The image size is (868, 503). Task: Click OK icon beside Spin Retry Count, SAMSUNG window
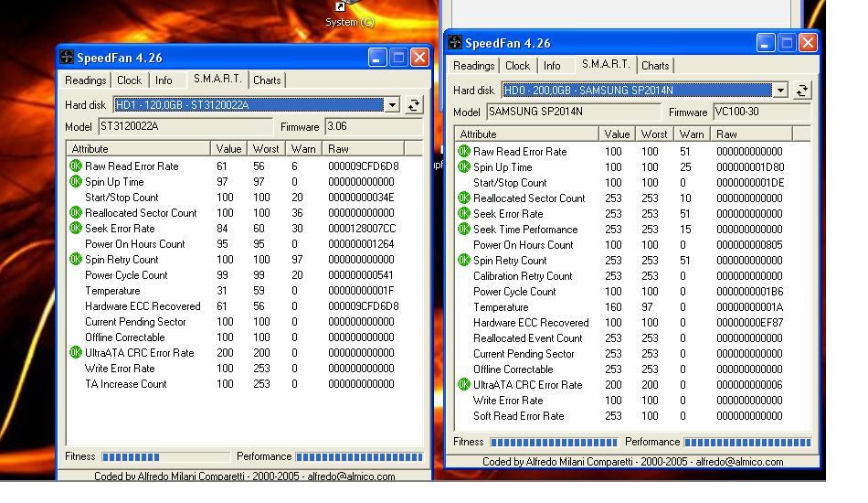[x=464, y=260]
